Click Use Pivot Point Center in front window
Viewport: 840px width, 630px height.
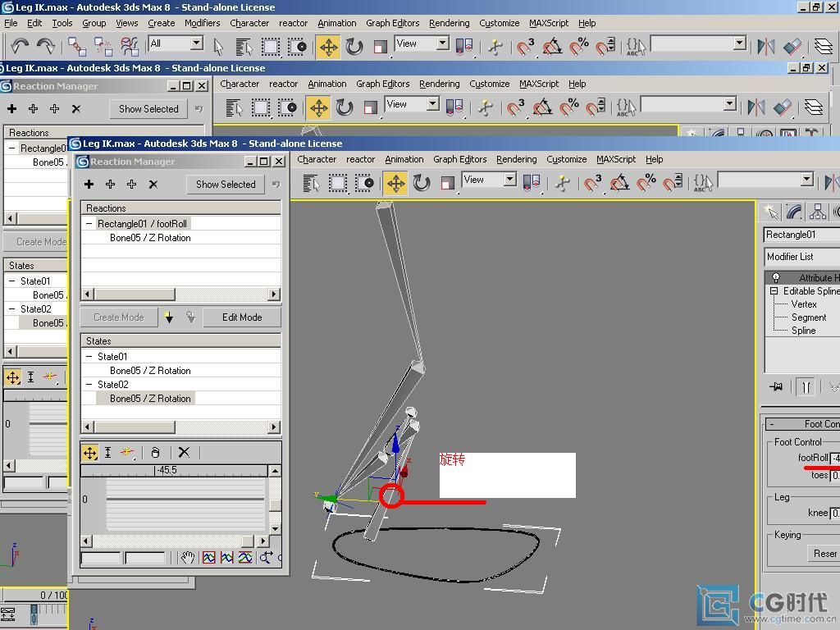point(532,183)
